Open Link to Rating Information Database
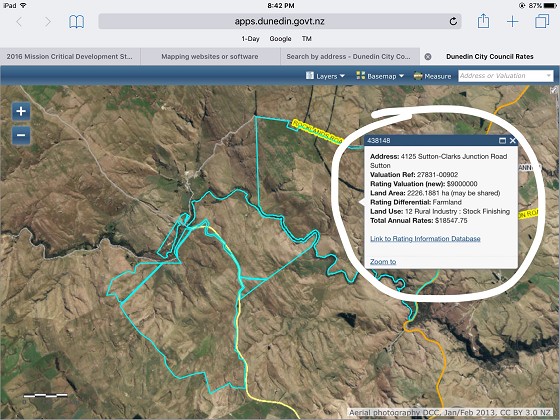560x420 pixels. click(x=425, y=239)
